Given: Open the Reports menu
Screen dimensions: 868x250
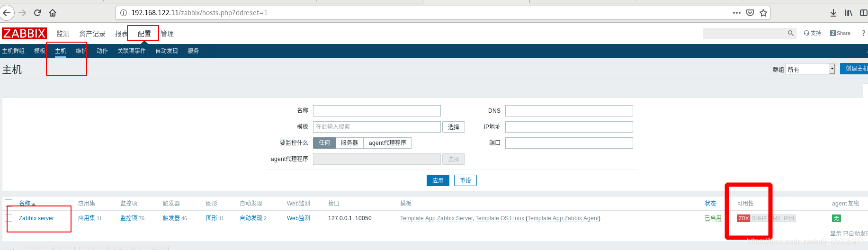Looking at the screenshot, I should (x=121, y=34).
